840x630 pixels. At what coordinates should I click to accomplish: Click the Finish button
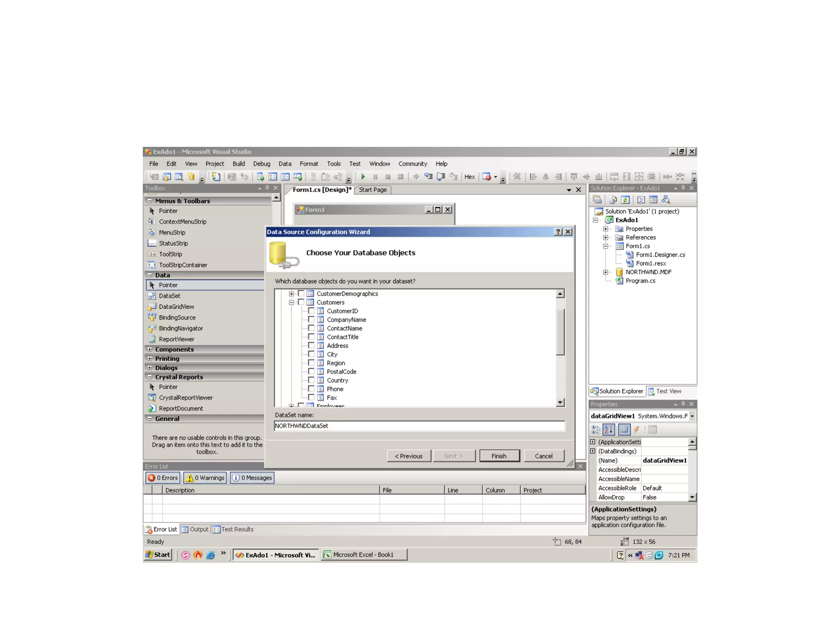[x=499, y=456]
